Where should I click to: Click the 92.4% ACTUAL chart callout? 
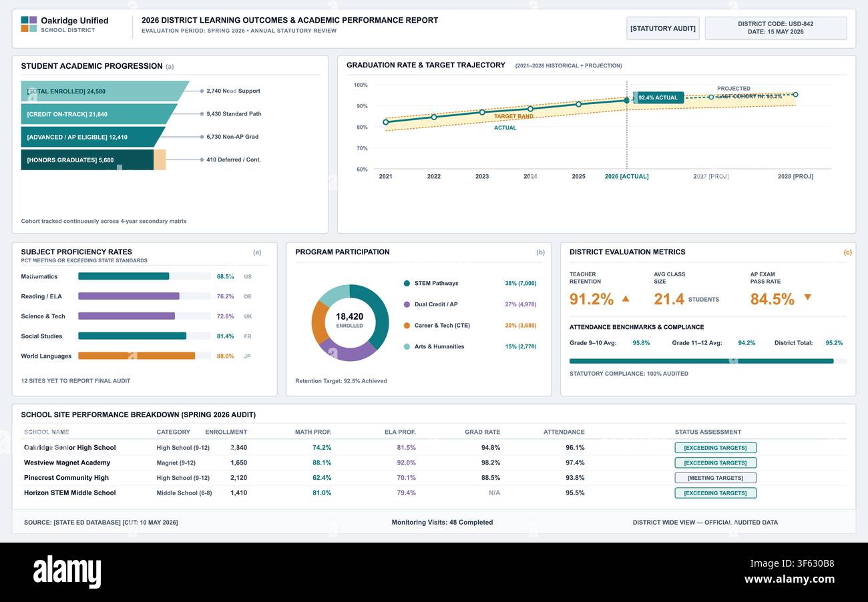click(659, 97)
